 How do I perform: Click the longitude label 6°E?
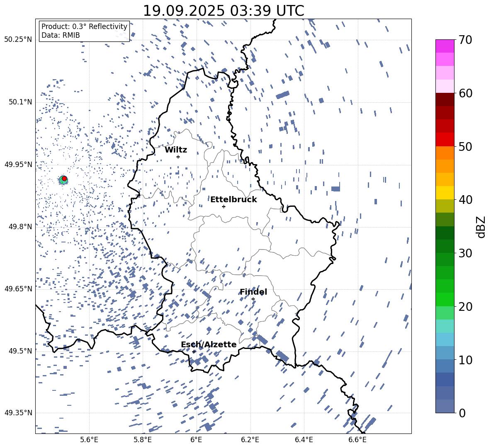click(196, 440)
